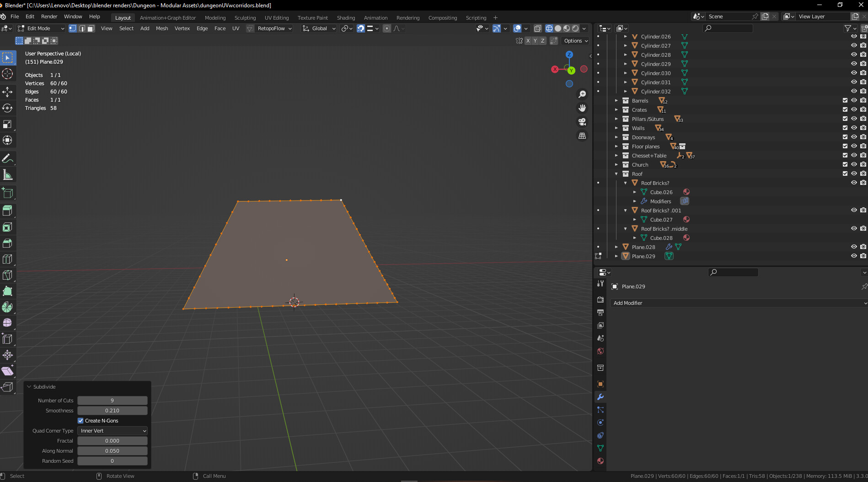The image size is (868, 482).
Task: Select the 3D cursor tool
Action: pyautogui.click(x=7, y=74)
